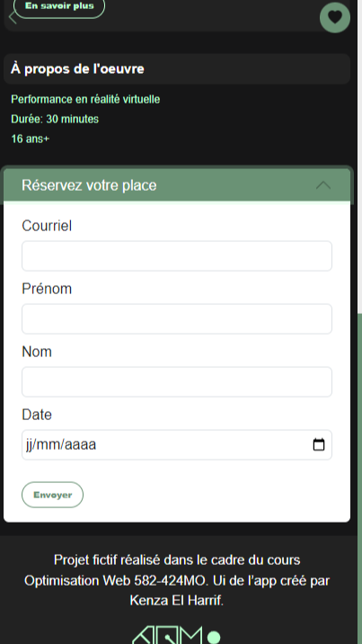Screen dimensions: 362x644
Task: Click the À propos de l'oeuvre section header
Action: [177, 69]
